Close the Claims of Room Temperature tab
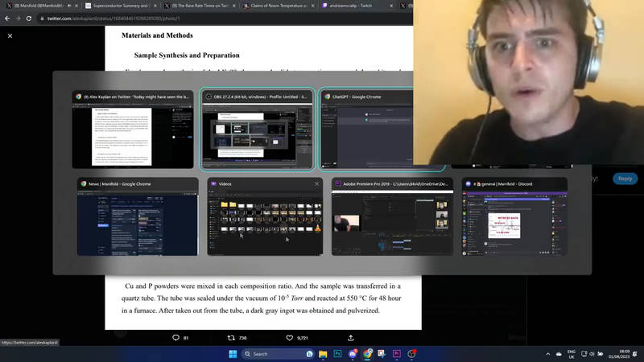The width and height of the screenshot is (644, 362). [313, 6]
